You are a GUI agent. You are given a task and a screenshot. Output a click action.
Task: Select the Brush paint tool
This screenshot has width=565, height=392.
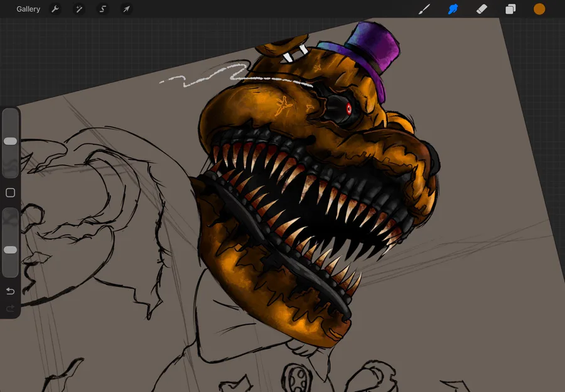tap(424, 9)
